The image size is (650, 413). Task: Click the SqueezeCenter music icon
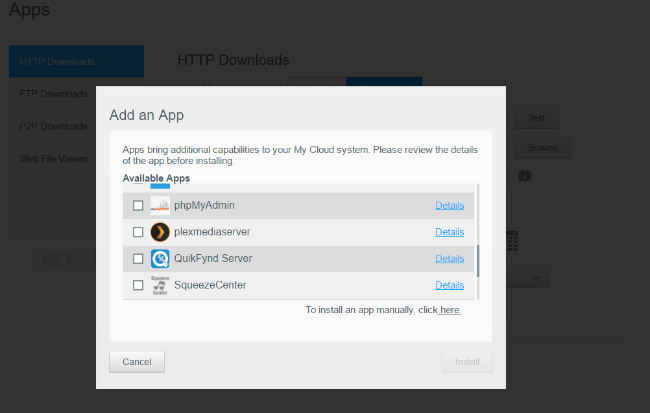pos(160,285)
